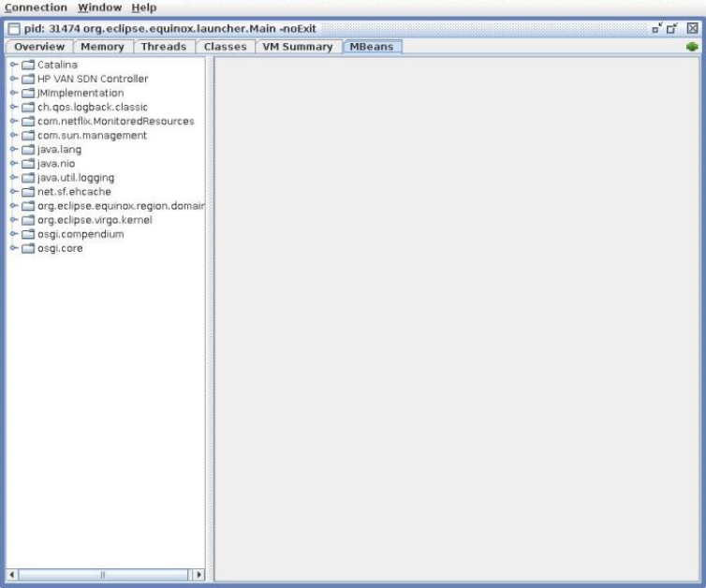706x588 pixels.
Task: Click the java.lang folder icon
Action: pos(28,150)
